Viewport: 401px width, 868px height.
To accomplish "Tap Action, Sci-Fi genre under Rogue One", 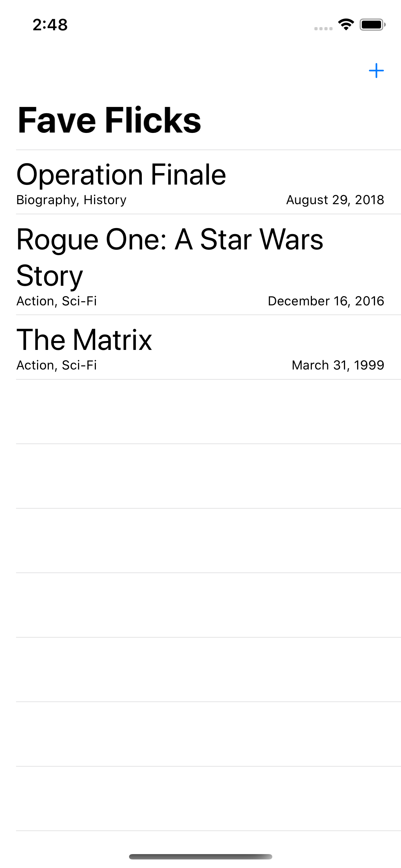I will click(x=57, y=301).
